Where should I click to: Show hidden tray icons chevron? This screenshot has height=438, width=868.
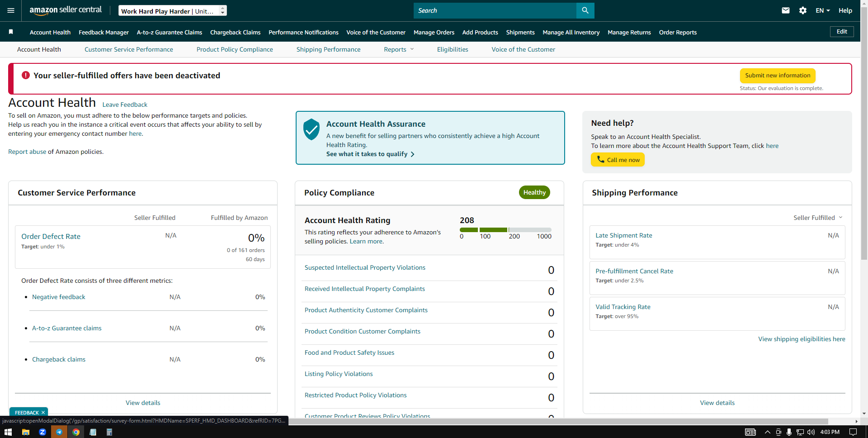coord(768,432)
